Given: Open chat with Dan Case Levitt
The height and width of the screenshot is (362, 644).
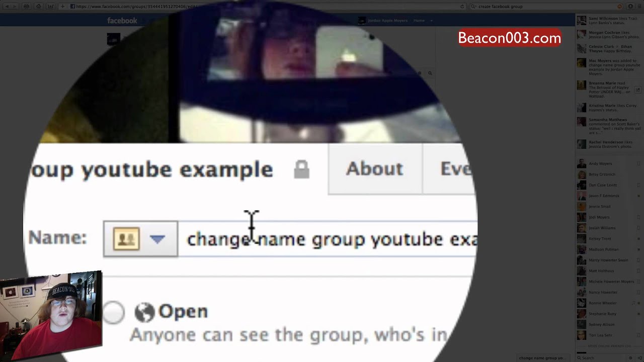Looking at the screenshot, I should pyautogui.click(x=609, y=185).
